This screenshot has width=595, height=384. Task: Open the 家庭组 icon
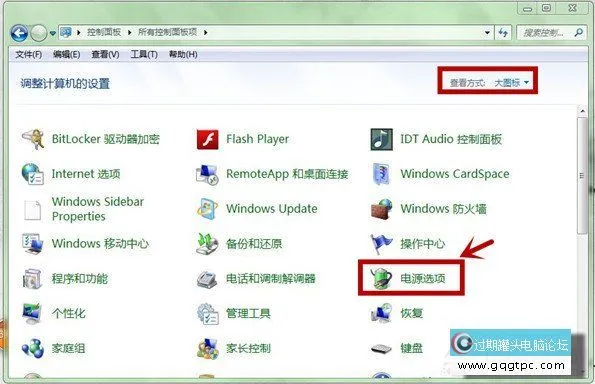tap(33, 348)
